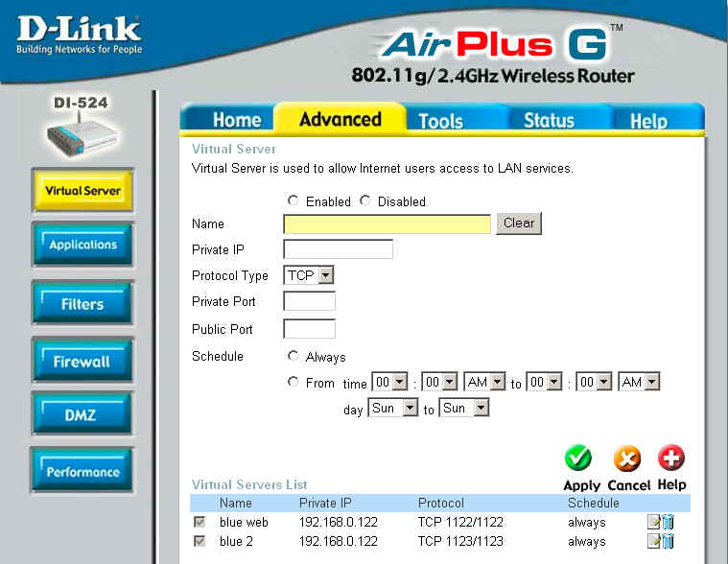
Task: Click the orange Cancel X icon
Action: click(x=627, y=458)
